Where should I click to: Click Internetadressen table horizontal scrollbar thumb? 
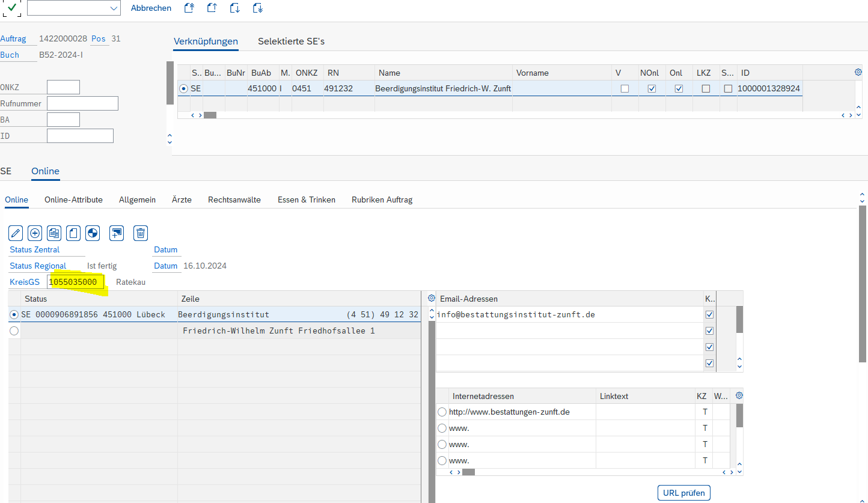pos(468,472)
